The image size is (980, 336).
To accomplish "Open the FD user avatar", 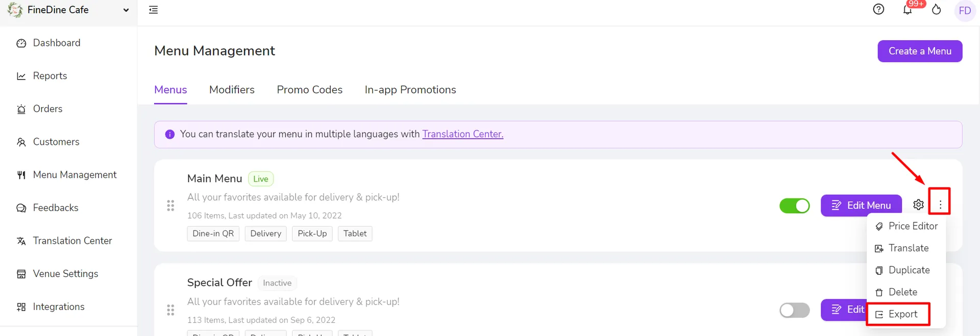I will pos(965,10).
